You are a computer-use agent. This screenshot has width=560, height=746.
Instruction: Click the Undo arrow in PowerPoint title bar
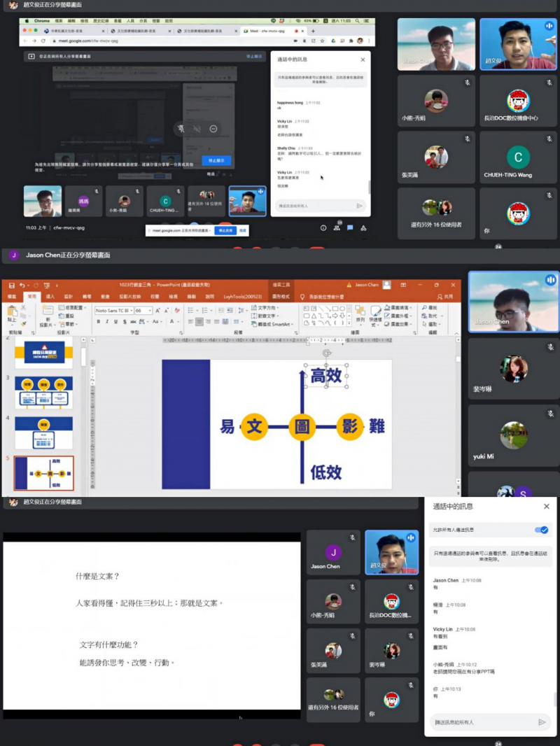click(x=22, y=285)
